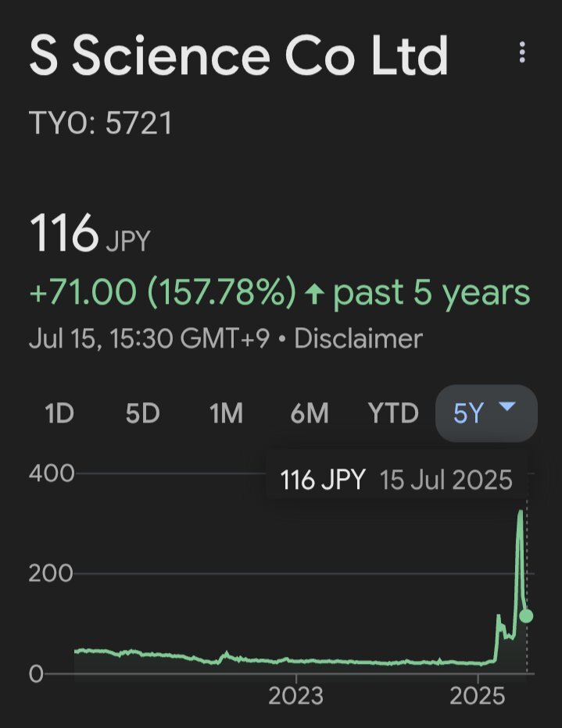Click the 116 JPY price tooltip
The width and height of the screenshot is (562, 728).
pos(322,480)
